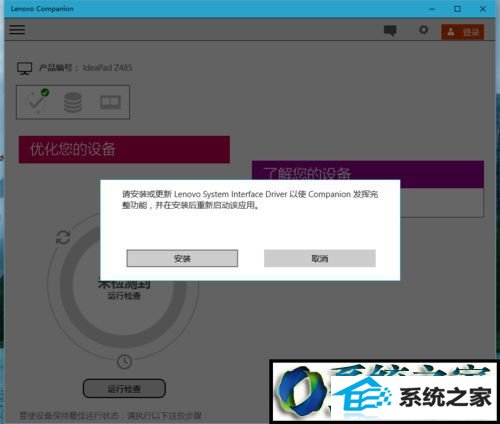This screenshot has width=500, height=424.
Task: Select the user guide book icon
Action: pos(110,102)
